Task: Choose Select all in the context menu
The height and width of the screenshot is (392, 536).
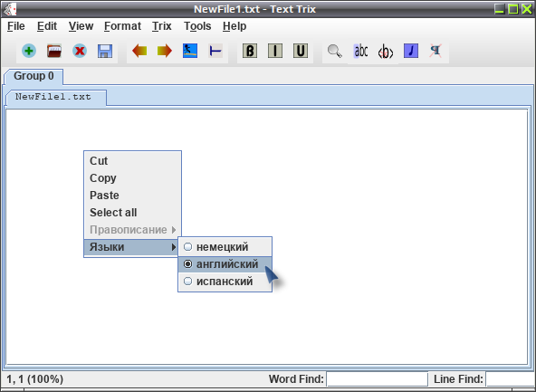Action: [132, 213]
